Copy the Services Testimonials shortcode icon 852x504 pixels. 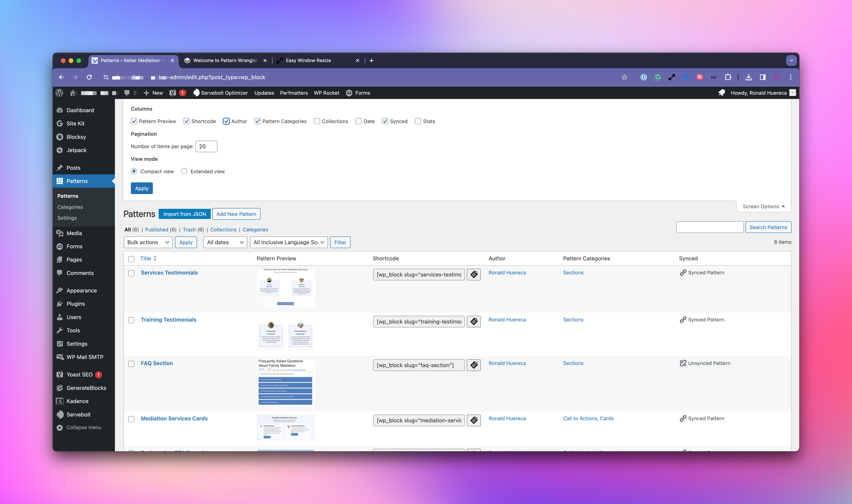(x=474, y=274)
